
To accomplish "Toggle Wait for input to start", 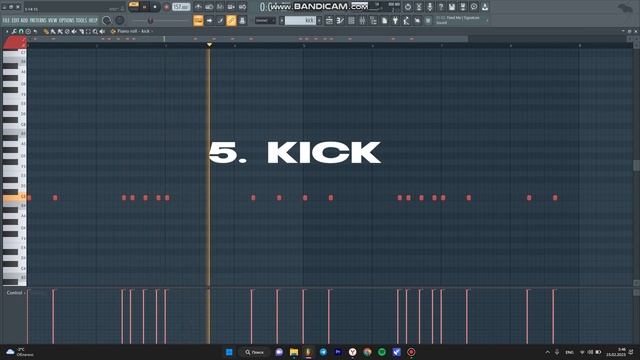I will click(x=209, y=7).
